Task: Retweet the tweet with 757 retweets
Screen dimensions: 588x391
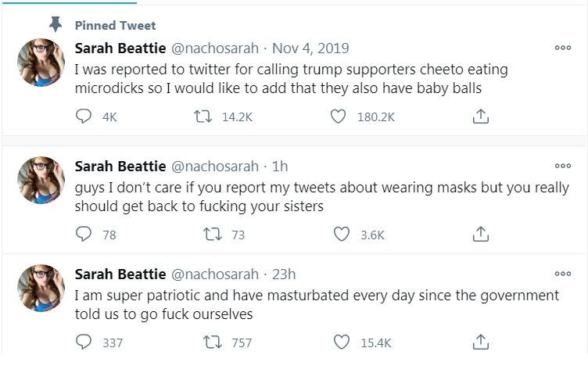Action: tap(211, 342)
